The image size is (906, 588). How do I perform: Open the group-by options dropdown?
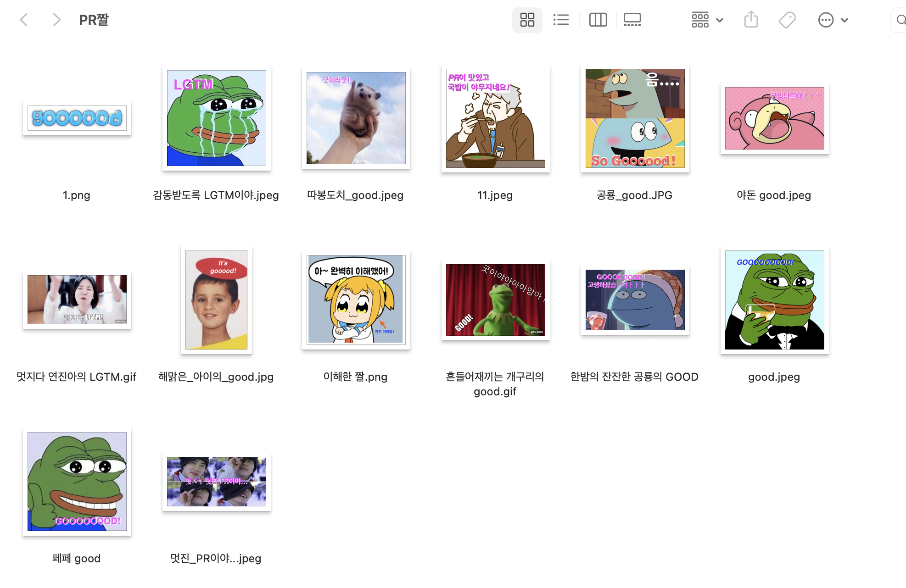pyautogui.click(x=707, y=20)
